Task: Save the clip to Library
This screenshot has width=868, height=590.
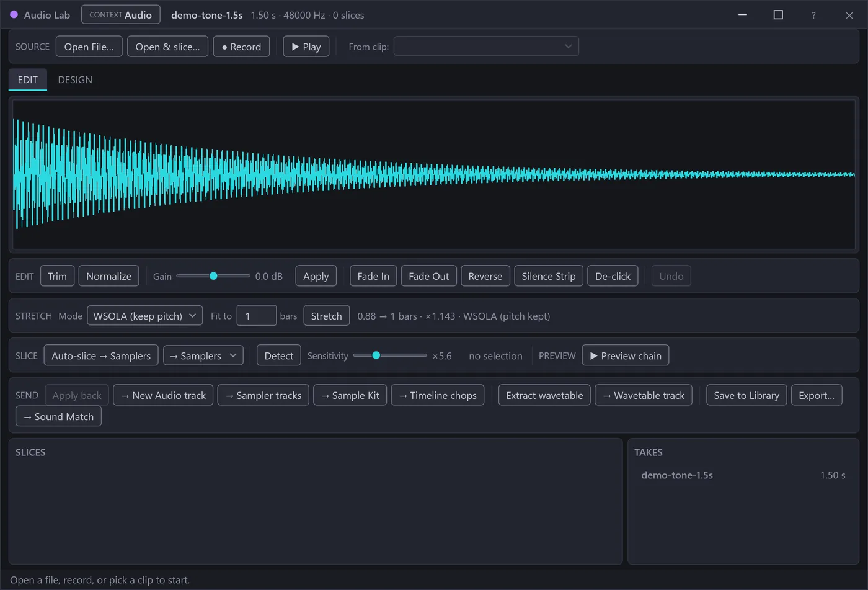Action: [x=746, y=395]
